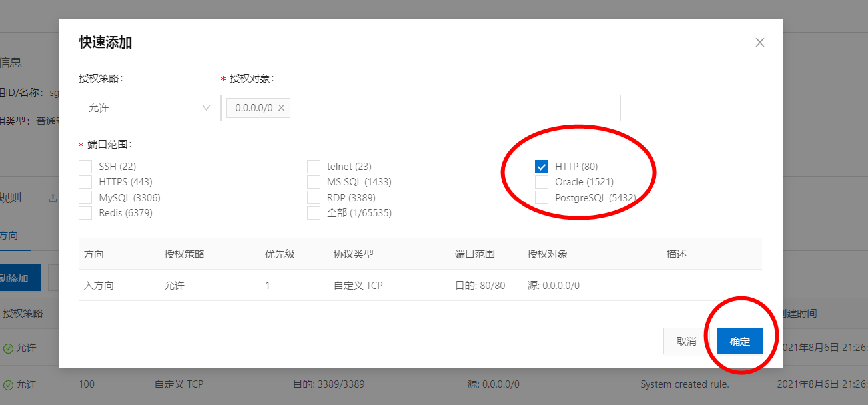Viewport: 868px width, 405px height.
Task: Select the 入方向 rule row in preview table
Action: 420,286
